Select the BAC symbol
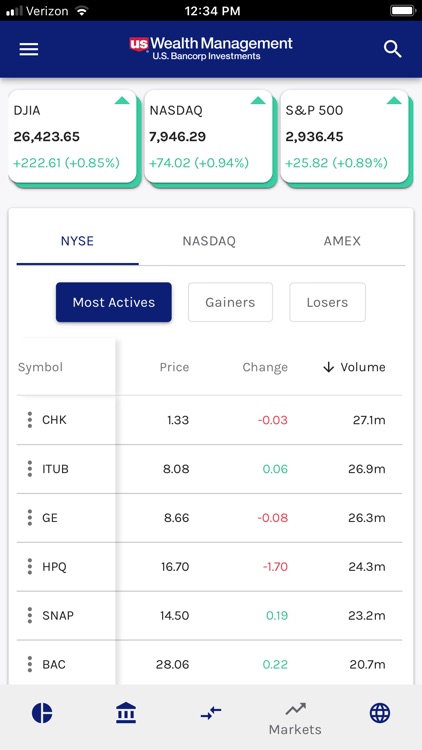422x750 pixels. click(x=54, y=664)
